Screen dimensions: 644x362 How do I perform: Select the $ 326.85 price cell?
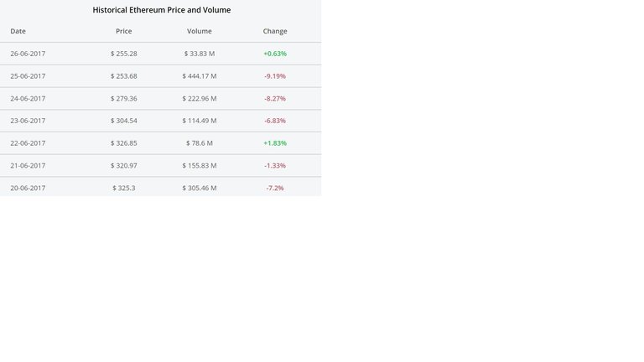tap(123, 143)
